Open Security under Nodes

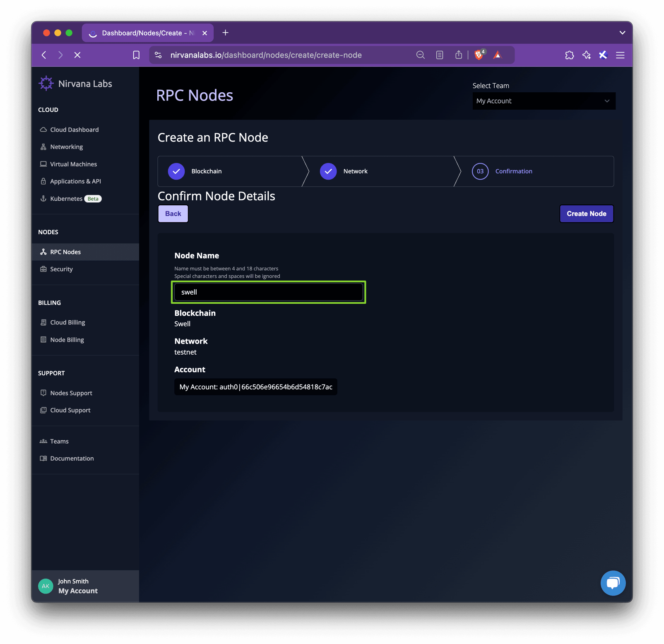point(61,269)
